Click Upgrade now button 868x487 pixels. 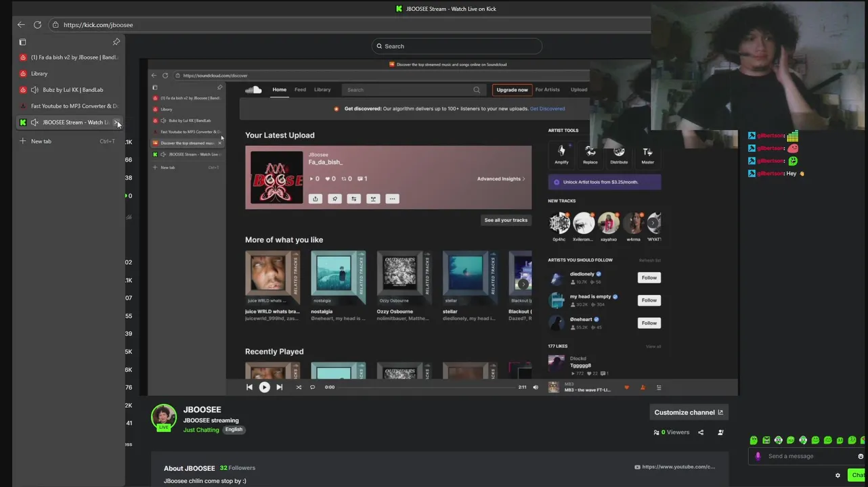[x=512, y=90]
